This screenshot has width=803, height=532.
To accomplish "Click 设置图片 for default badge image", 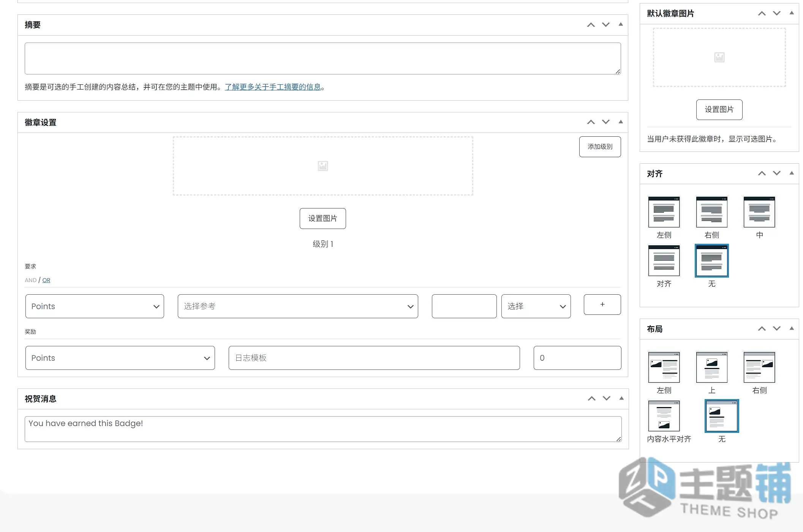I will click(719, 110).
